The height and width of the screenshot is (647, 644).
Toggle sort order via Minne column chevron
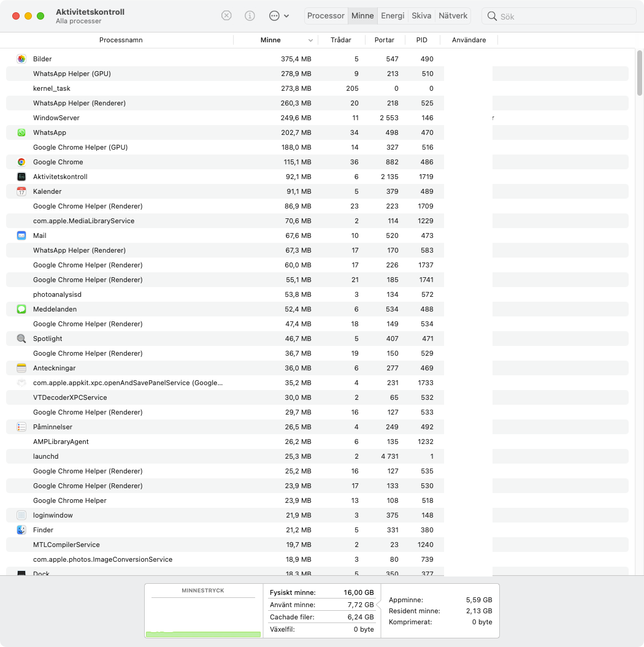pyautogui.click(x=310, y=40)
